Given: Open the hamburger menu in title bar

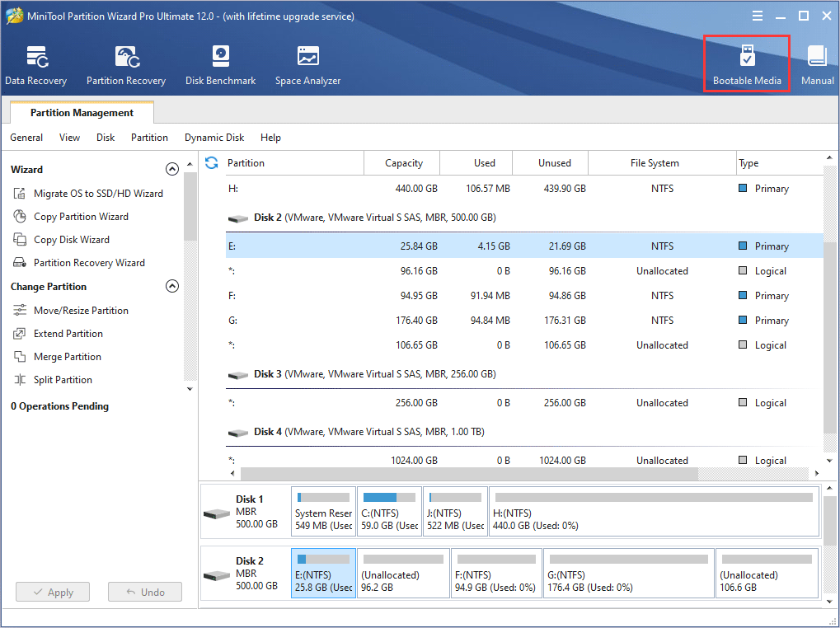Looking at the screenshot, I should tap(758, 16).
